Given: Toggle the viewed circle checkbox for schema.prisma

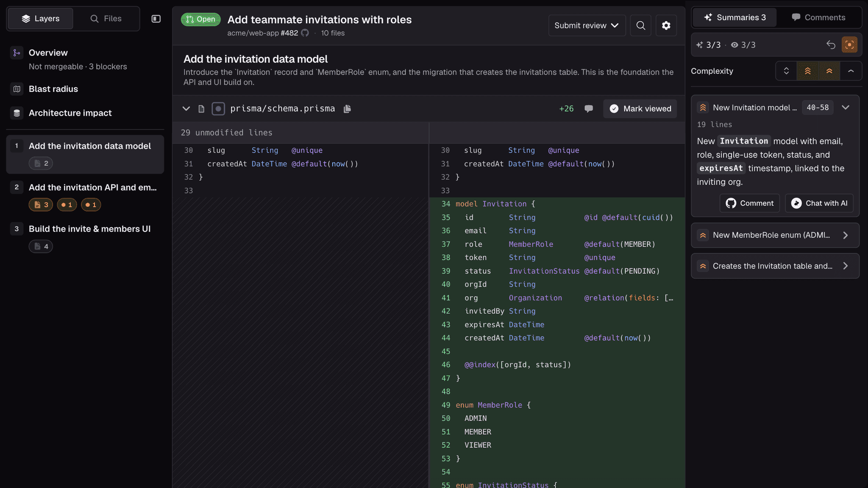Looking at the screenshot, I should tap(218, 109).
